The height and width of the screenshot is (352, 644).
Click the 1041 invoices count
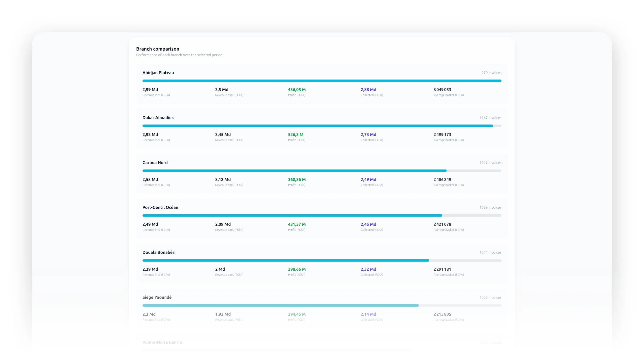[490, 253]
